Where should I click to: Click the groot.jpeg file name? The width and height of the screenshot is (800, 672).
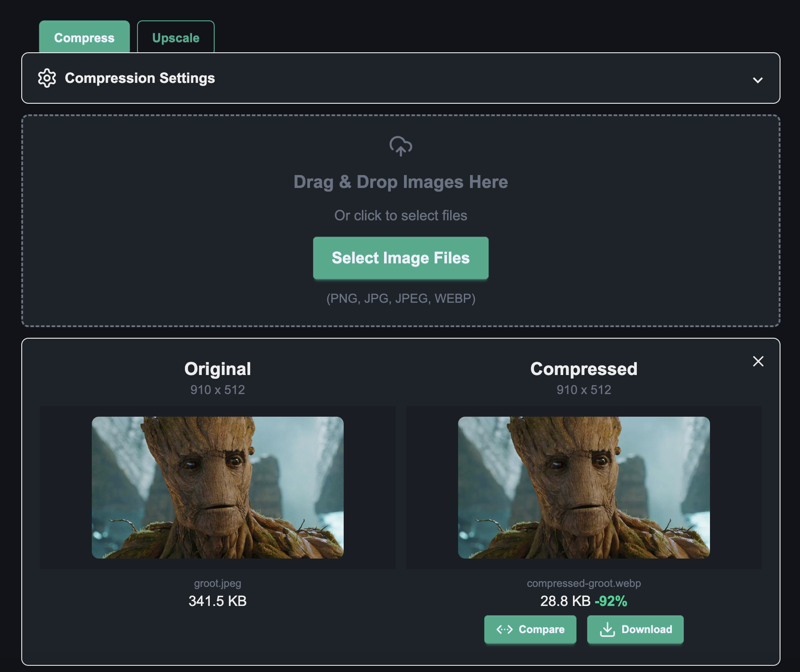click(218, 583)
